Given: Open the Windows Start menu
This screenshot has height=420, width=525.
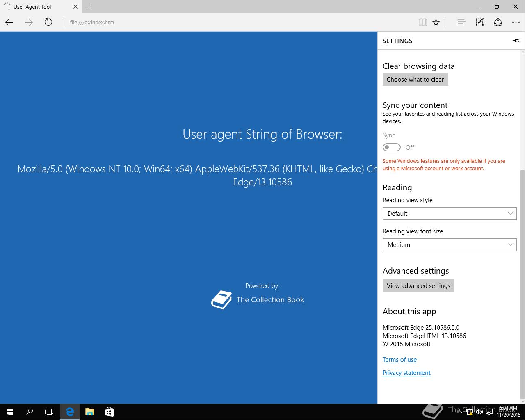Looking at the screenshot, I should pos(10,412).
